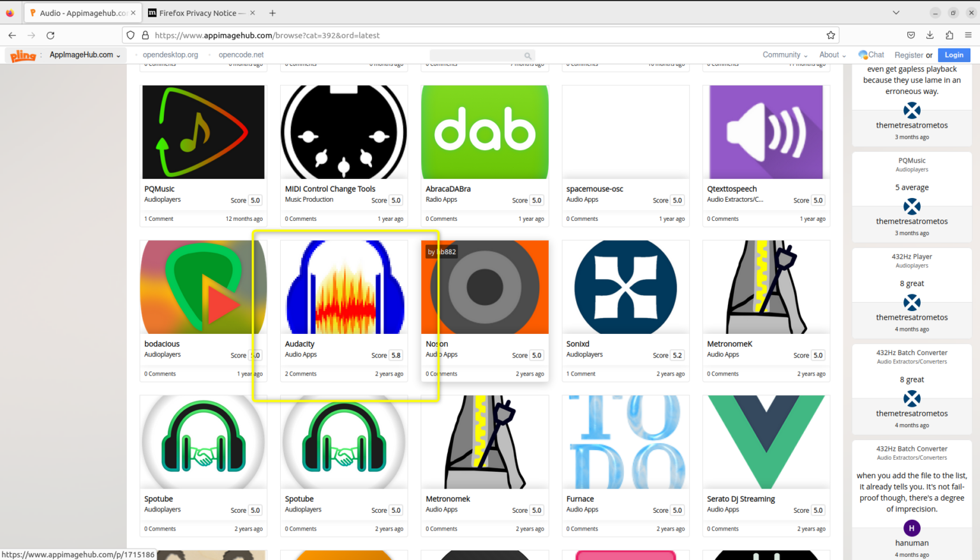Image resolution: width=980 pixels, height=560 pixels.
Task: Open the Audacity app icon
Action: [344, 287]
